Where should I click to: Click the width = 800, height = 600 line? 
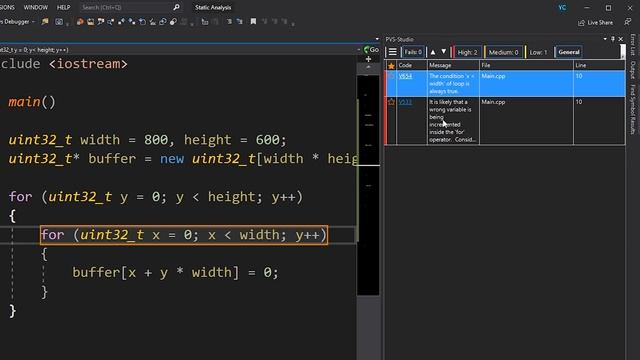[147, 140]
